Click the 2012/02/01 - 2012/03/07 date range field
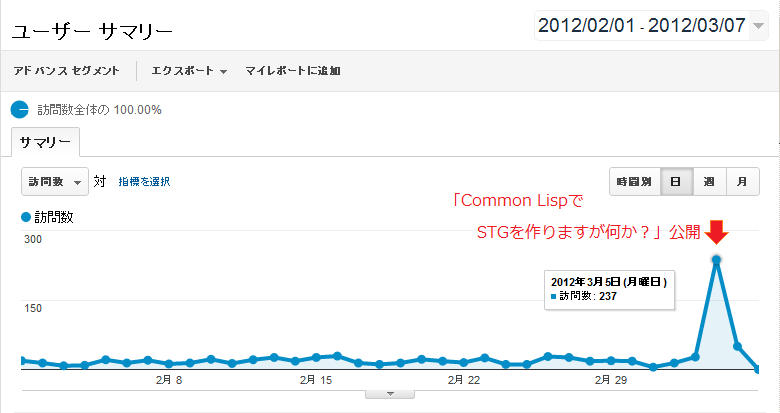Viewport: 780px width, 413px height. [651, 25]
